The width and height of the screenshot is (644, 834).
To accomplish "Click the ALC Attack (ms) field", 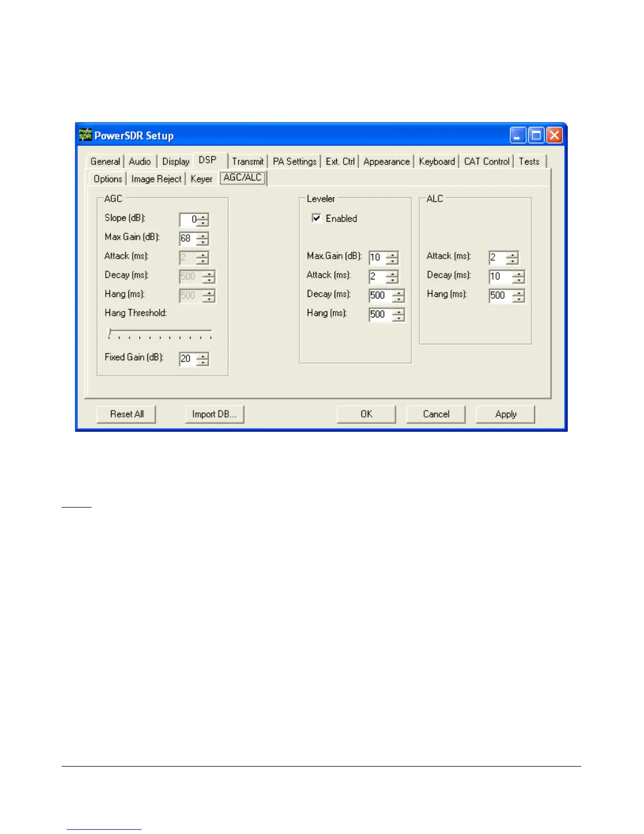I will click(x=498, y=257).
